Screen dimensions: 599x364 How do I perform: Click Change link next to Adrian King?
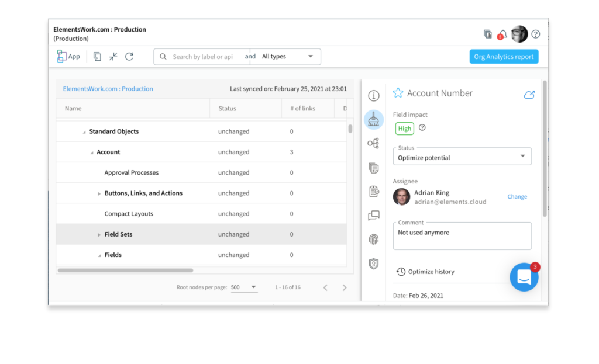click(517, 197)
